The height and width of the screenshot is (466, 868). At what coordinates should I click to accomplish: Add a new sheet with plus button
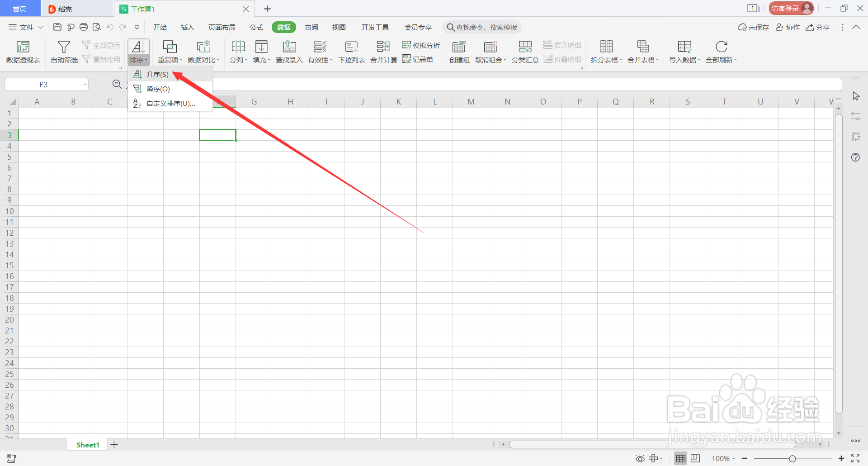[x=114, y=445]
